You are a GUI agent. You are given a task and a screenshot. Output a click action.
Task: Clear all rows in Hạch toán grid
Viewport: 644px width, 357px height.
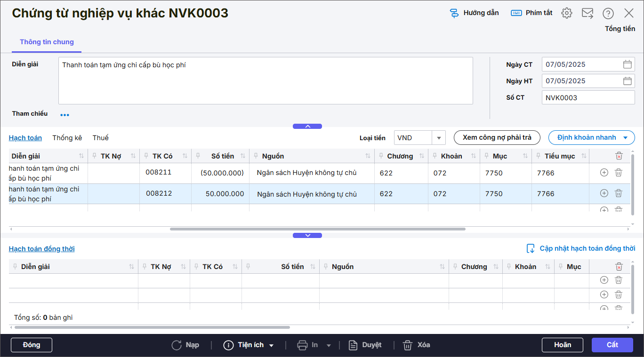[619, 156]
